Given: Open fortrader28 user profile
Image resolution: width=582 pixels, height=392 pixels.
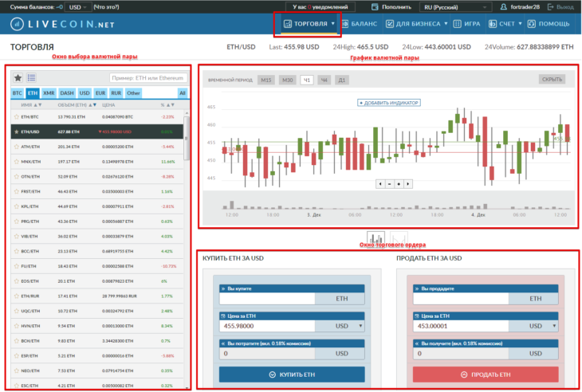Looking at the screenshot, I should (520, 6).
